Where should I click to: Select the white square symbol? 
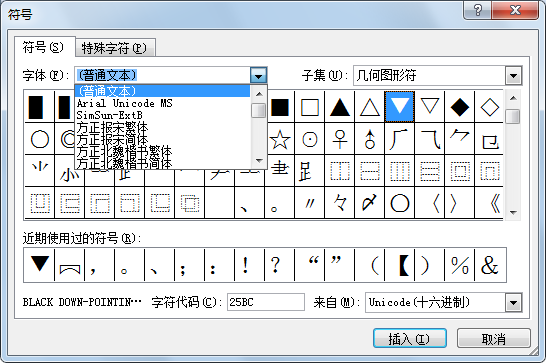tap(310, 107)
